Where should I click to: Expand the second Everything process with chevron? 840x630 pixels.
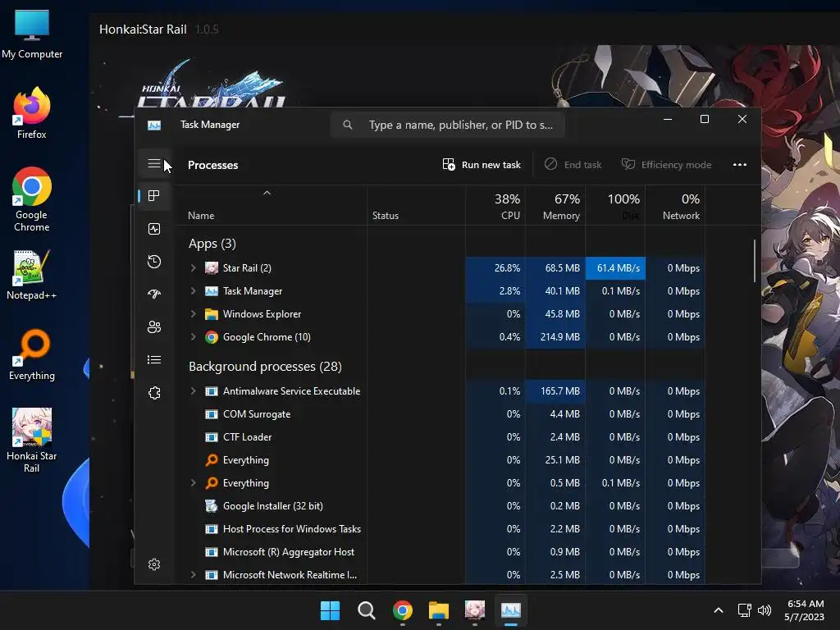(194, 483)
